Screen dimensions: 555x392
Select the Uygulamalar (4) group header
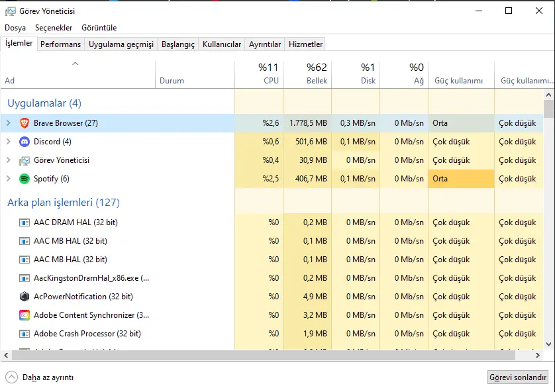pos(44,103)
